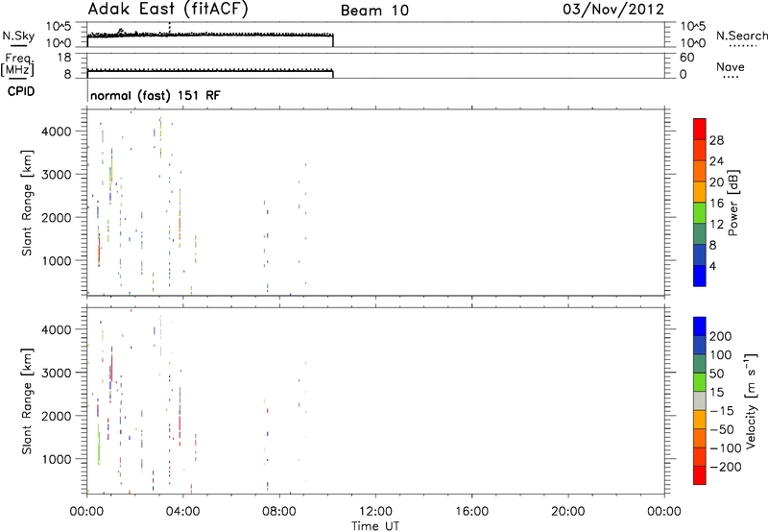Click the gray near-zero Velocity swatch

(x=700, y=400)
